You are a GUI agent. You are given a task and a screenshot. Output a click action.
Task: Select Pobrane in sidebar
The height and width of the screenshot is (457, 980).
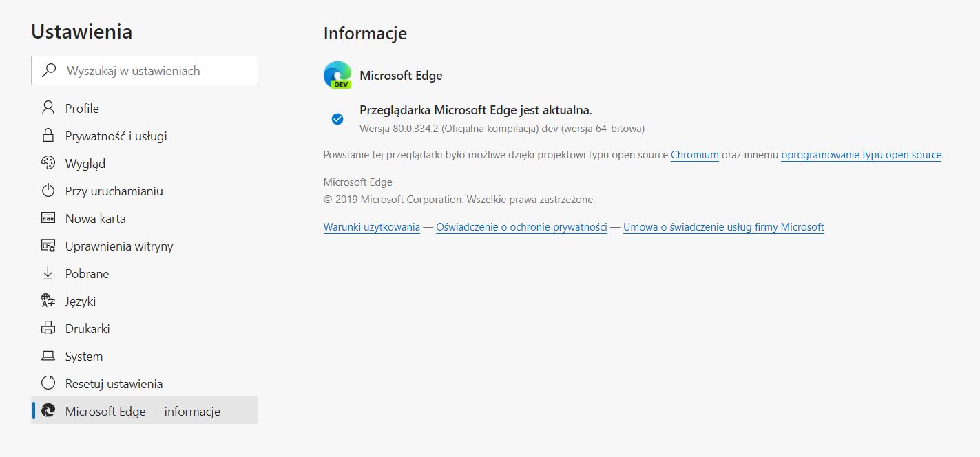point(145,273)
